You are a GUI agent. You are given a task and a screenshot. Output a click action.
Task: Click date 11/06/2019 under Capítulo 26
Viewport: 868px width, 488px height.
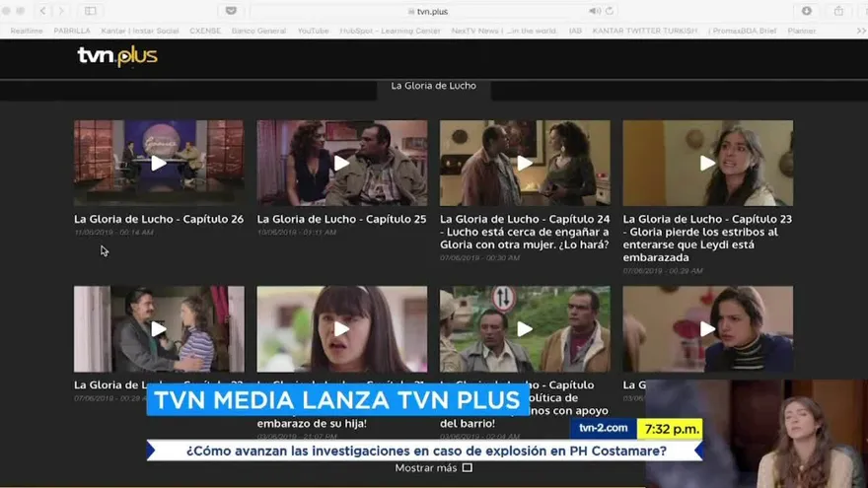tap(113, 233)
